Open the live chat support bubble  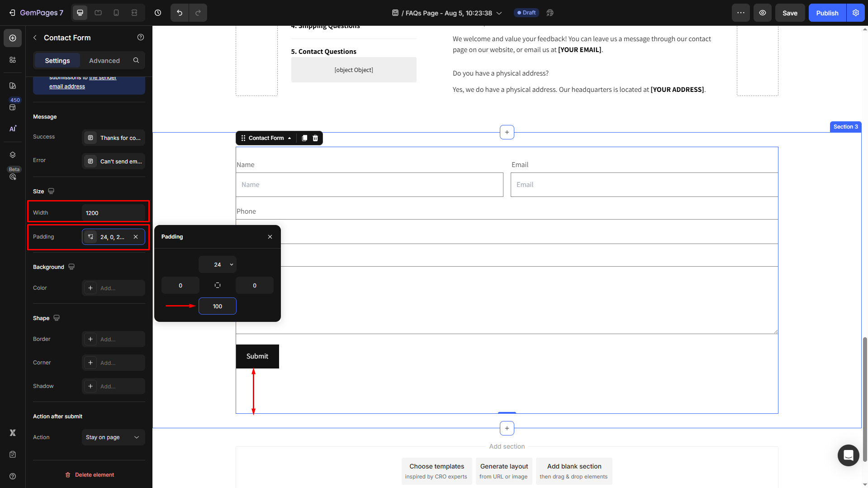pyautogui.click(x=848, y=455)
